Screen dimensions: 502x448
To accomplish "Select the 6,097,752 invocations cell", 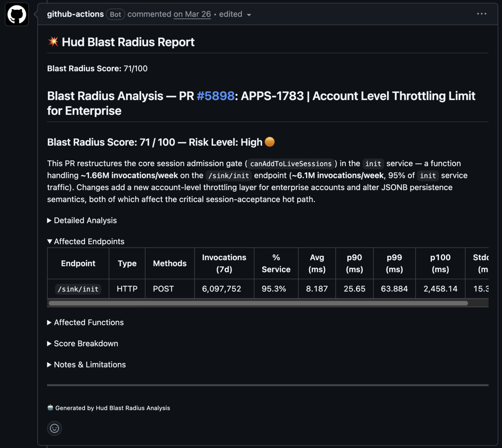I will click(x=224, y=289).
